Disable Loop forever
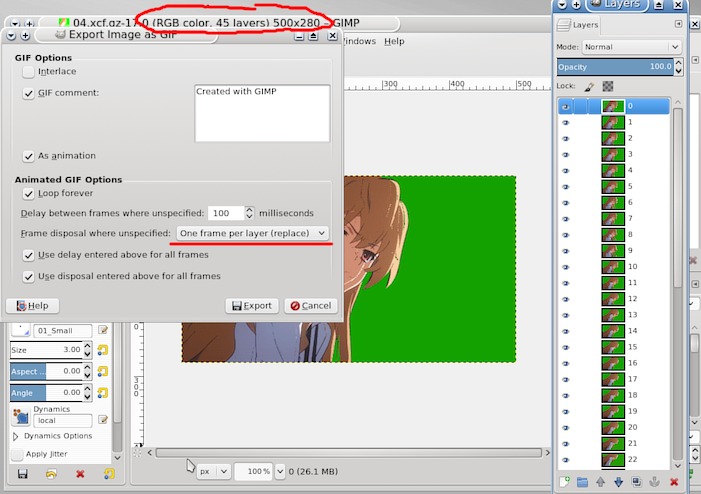The width and height of the screenshot is (701, 494). pyautogui.click(x=28, y=194)
